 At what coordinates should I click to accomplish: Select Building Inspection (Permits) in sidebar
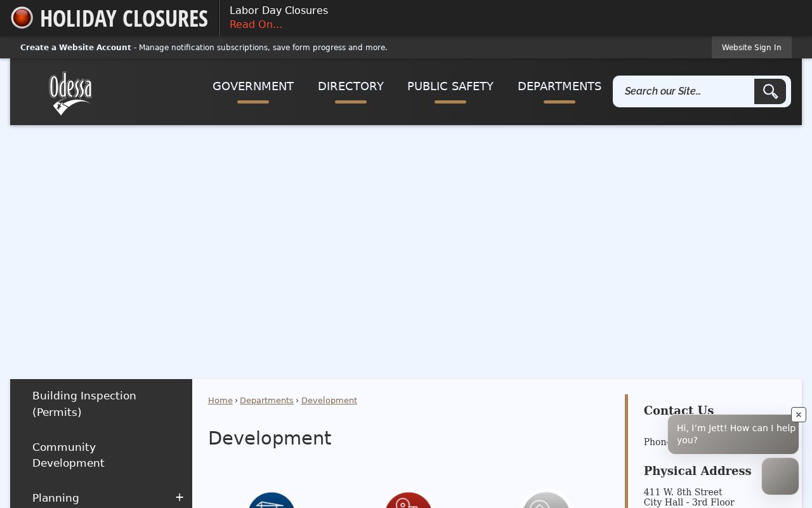point(84,404)
